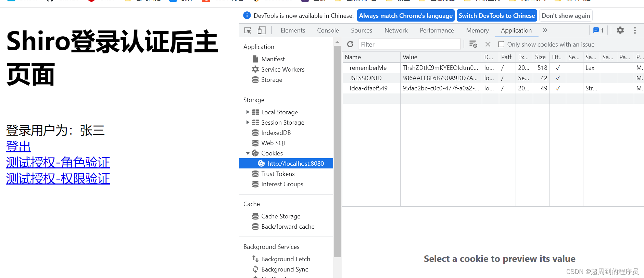The height and width of the screenshot is (278, 644).
Task: Click the Lax SameSite cell of rememberMe
Action: [x=591, y=67]
